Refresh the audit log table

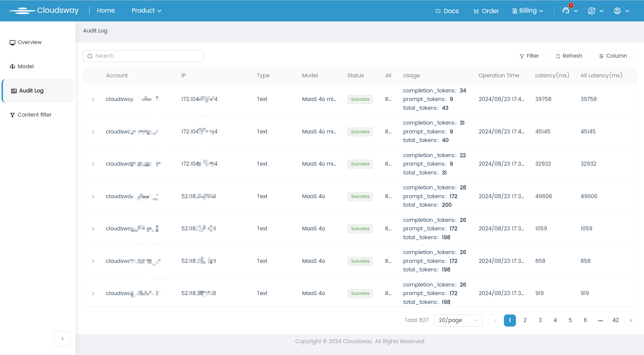pos(569,56)
